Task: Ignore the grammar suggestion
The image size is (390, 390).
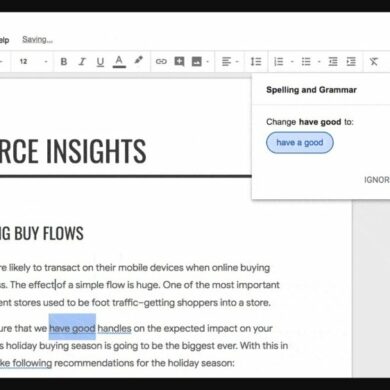Action: (x=377, y=180)
